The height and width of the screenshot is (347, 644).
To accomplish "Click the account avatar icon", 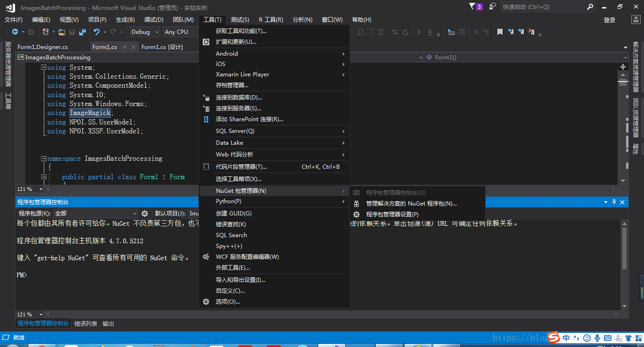I will 635,19.
